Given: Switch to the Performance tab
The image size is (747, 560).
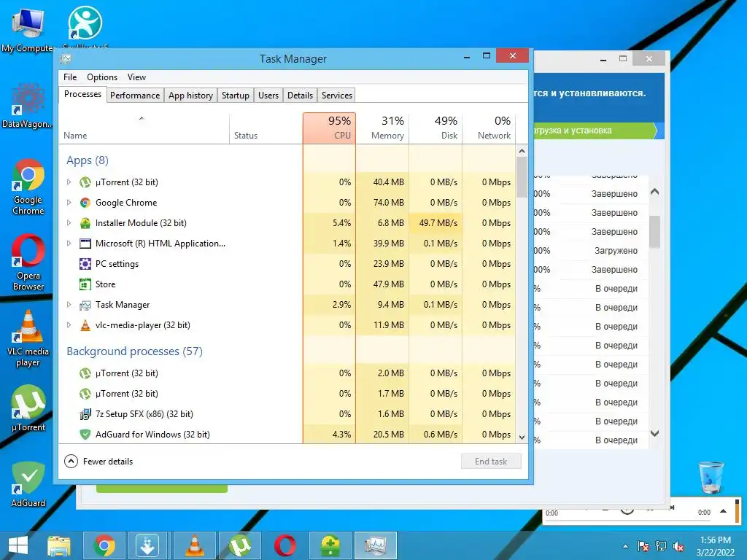Looking at the screenshot, I should coord(135,96).
